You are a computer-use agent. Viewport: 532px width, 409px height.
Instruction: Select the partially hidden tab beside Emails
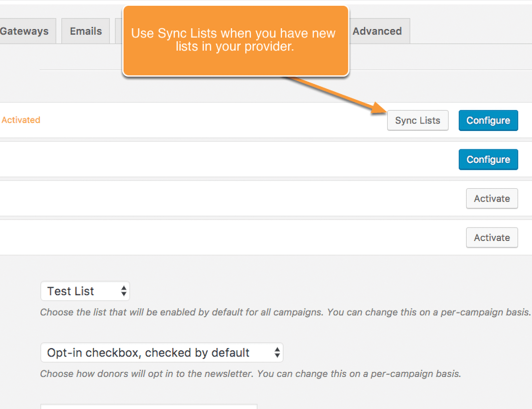click(119, 31)
